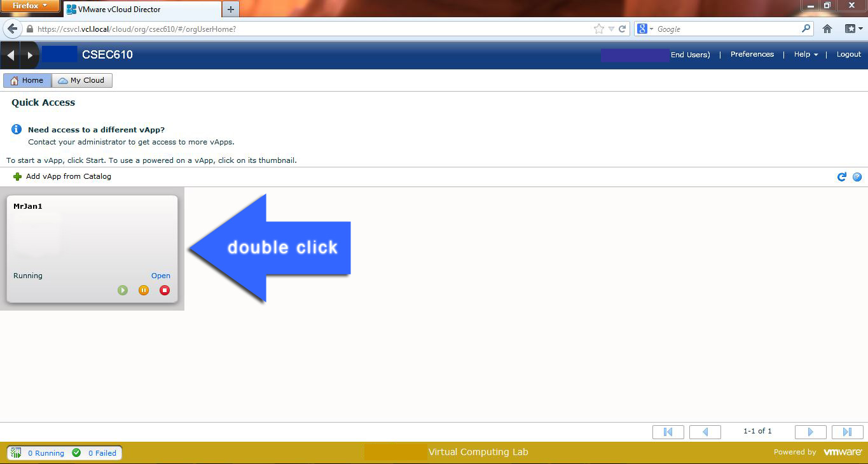The width and height of the screenshot is (868, 464).
Task: Switch to the Home tab
Action: pyautogui.click(x=27, y=80)
